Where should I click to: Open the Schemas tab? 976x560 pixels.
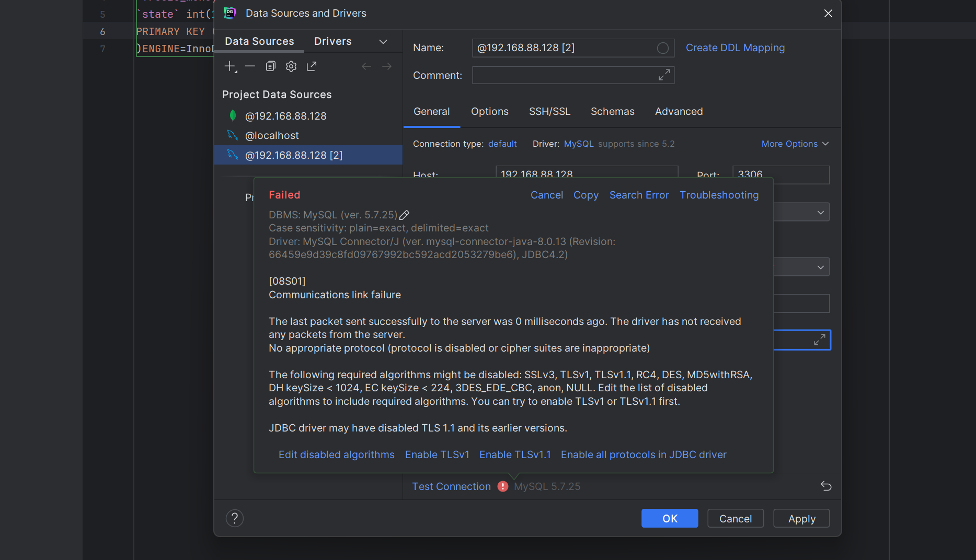tap(613, 111)
